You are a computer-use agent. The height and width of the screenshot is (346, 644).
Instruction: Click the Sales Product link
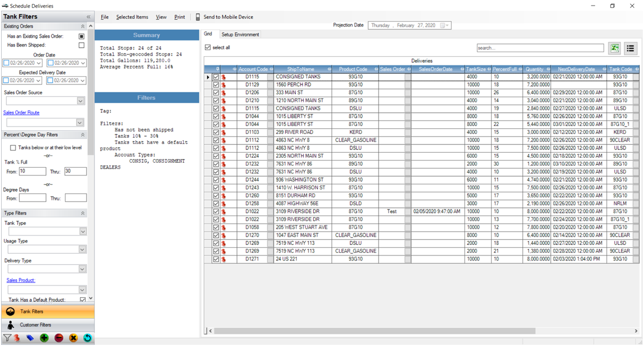(x=21, y=280)
